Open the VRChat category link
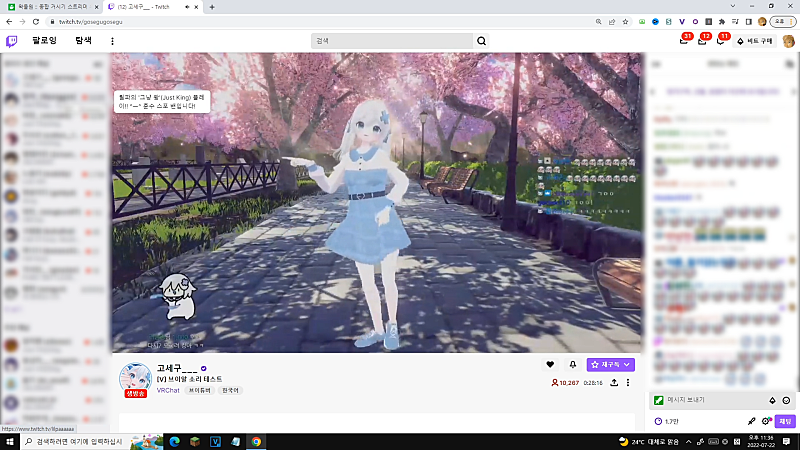This screenshot has width=800, height=450. click(168, 390)
